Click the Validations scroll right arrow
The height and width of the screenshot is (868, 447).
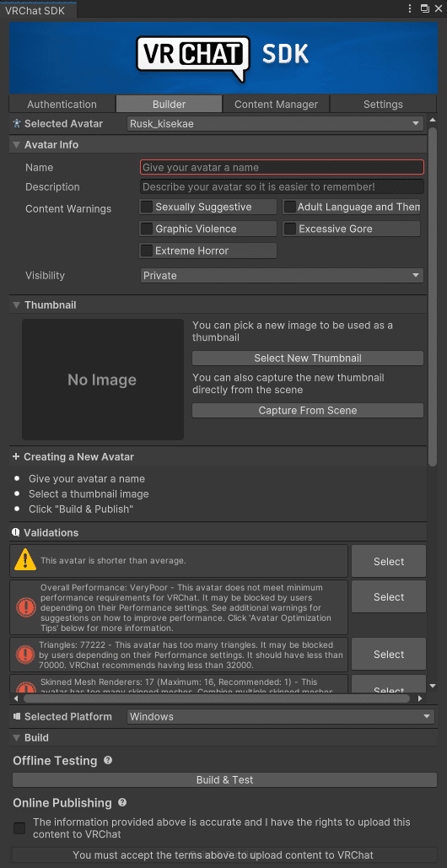[421, 698]
